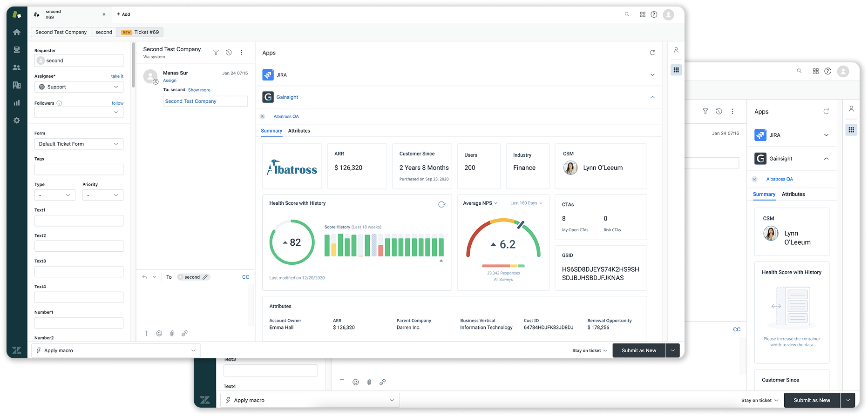Open the Customers icon in left sidebar
This screenshot has height=416, width=868.
tap(17, 67)
